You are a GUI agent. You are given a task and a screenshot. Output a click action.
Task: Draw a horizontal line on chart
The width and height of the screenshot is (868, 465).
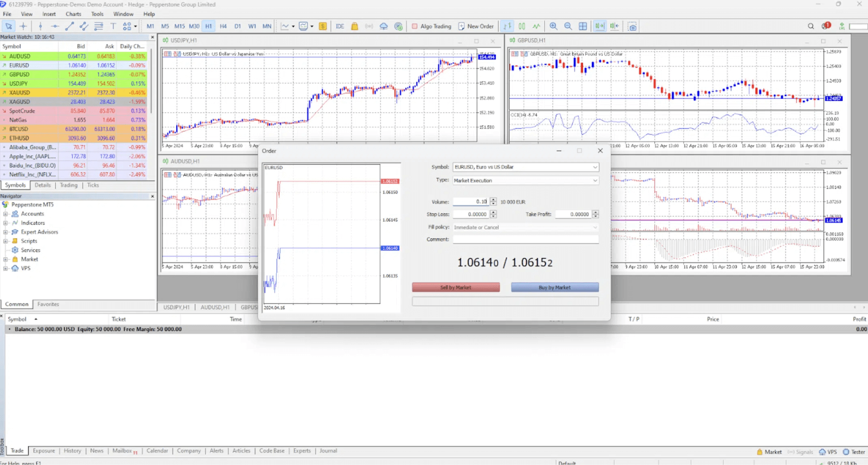pyautogui.click(x=55, y=26)
